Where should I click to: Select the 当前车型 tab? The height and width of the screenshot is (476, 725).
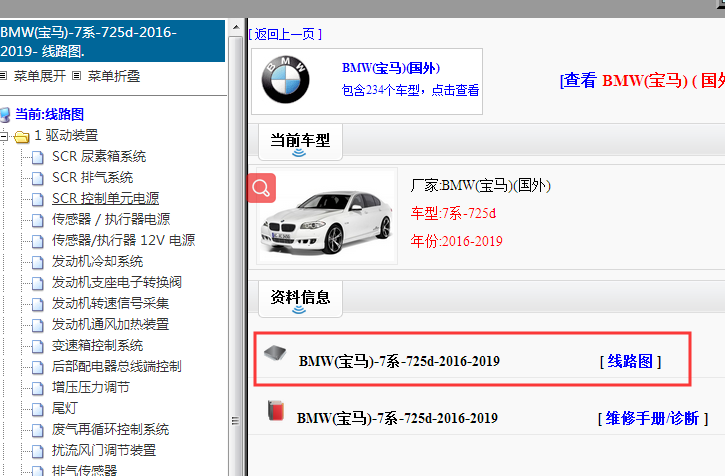[300, 142]
